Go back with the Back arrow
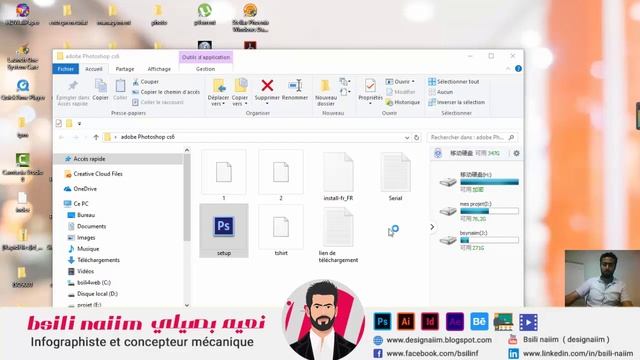Viewport: 640px width, 360px height. (61, 137)
